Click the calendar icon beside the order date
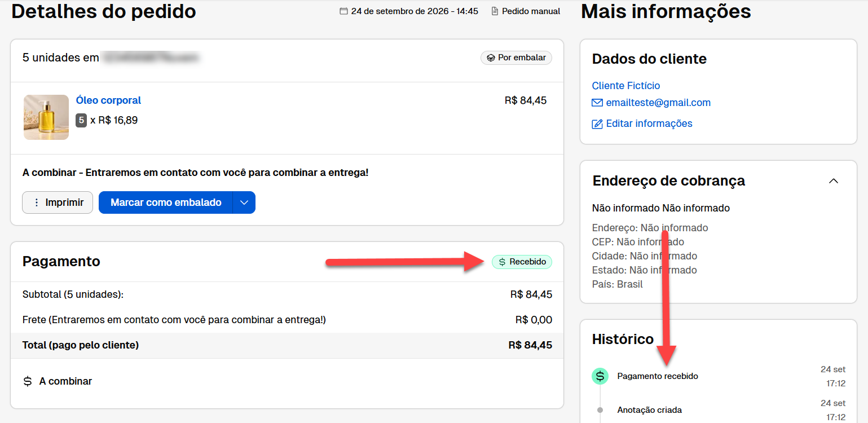The image size is (868, 423). pos(343,11)
